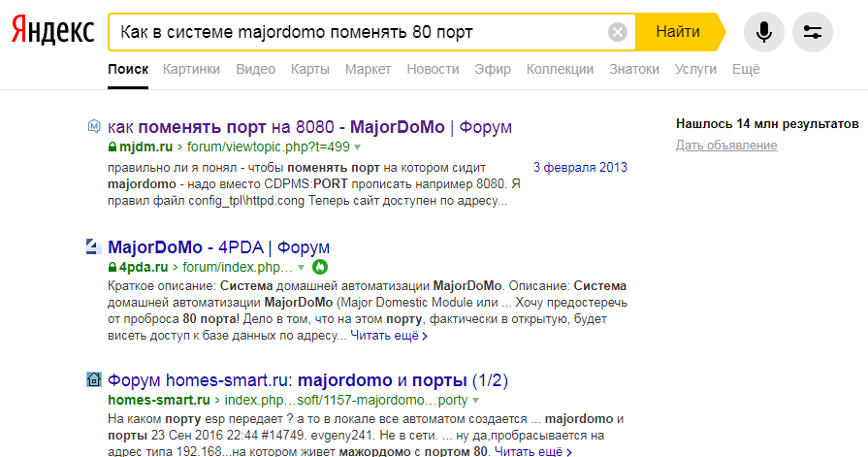Expand 'Читать ещё' in 4PDA snippet

388,337
